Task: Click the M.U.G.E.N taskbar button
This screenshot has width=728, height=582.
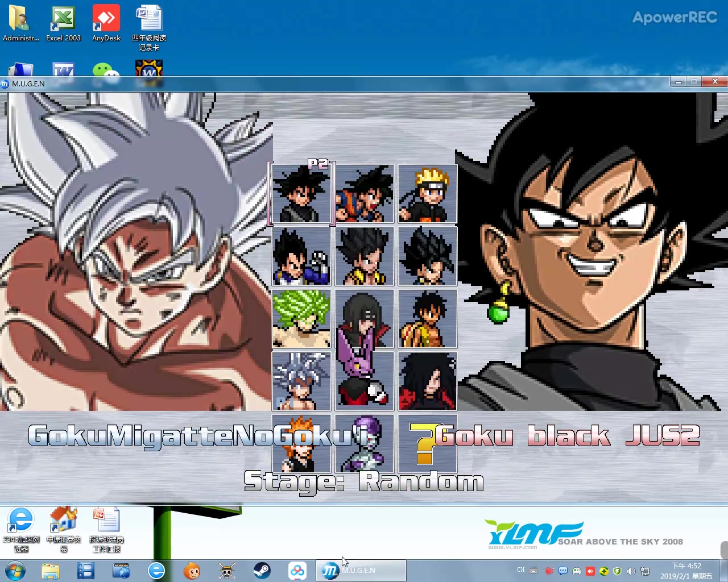Action: tap(361, 571)
